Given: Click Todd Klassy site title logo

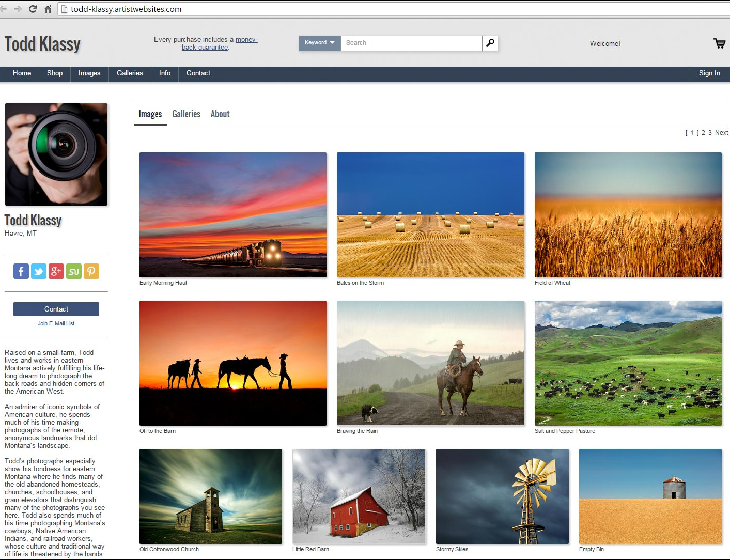Looking at the screenshot, I should tap(42, 44).
